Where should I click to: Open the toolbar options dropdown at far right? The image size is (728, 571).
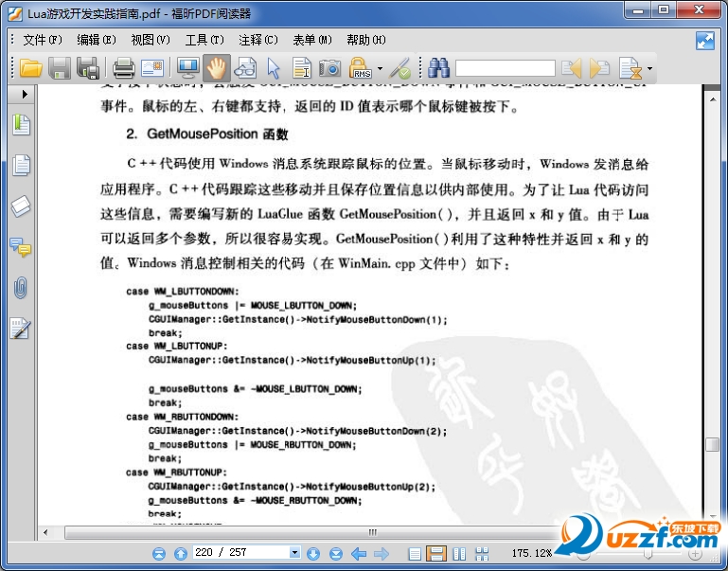point(649,69)
